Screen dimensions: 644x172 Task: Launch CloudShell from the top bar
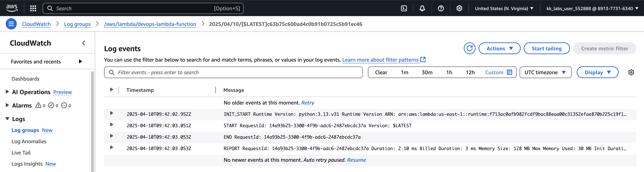click(x=404, y=9)
